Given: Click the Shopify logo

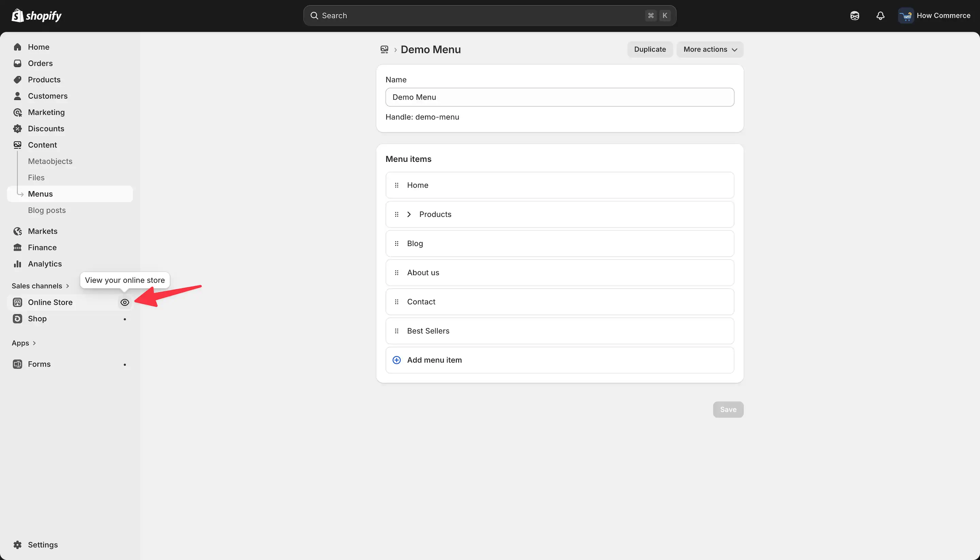Looking at the screenshot, I should click(36, 15).
